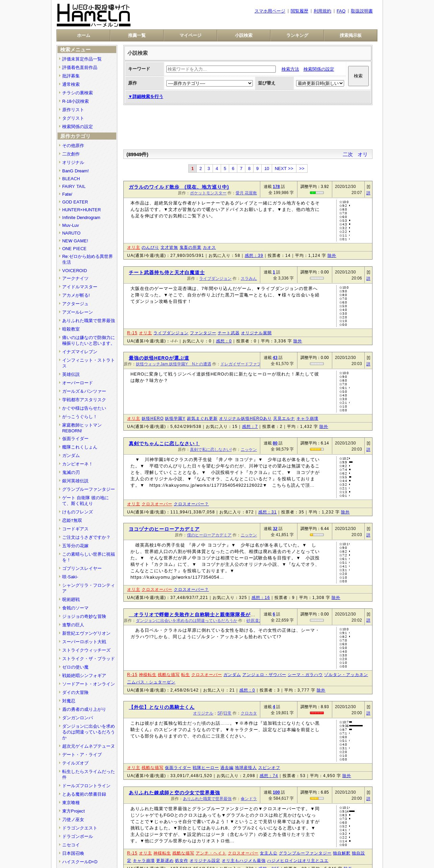The width and height of the screenshot is (434, 868).
Task: Click the HAMELN site logo
Action: (x=94, y=15)
